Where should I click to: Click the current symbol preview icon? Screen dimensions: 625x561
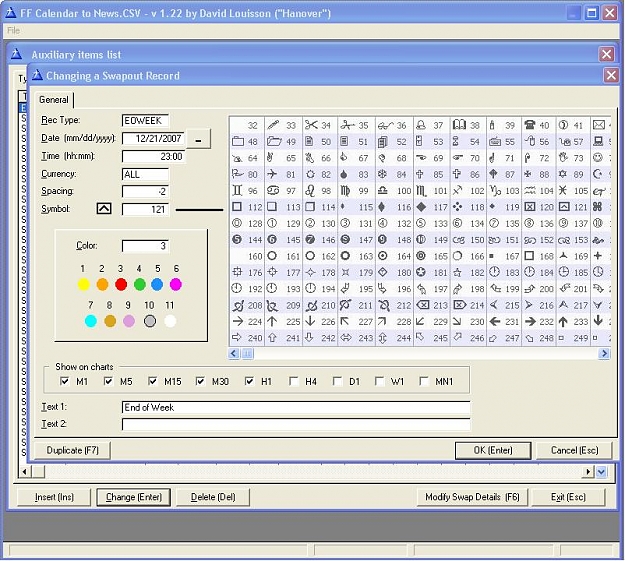coord(104,208)
